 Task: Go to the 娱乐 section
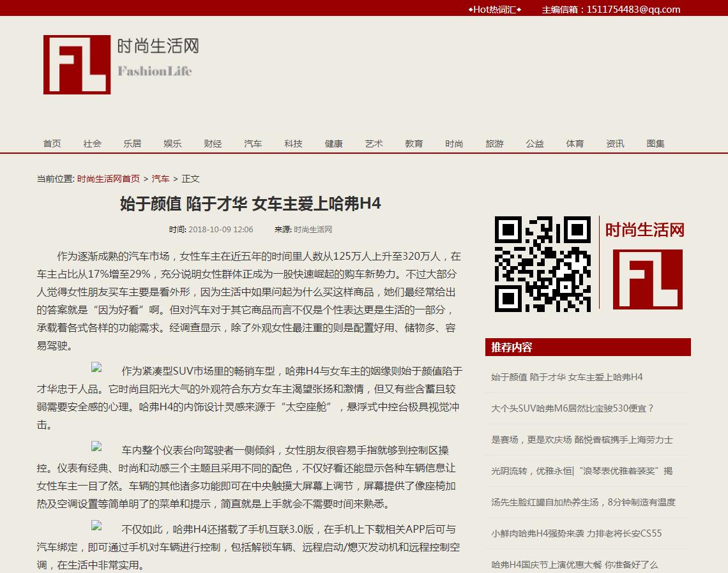(172, 144)
